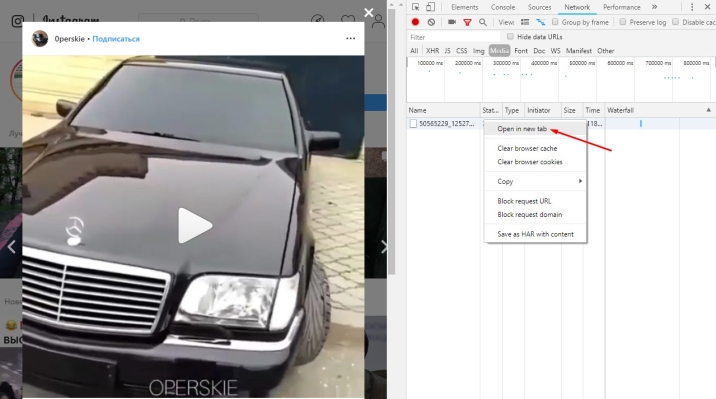
Task: Click the inspect element picker icon
Action: click(x=415, y=7)
